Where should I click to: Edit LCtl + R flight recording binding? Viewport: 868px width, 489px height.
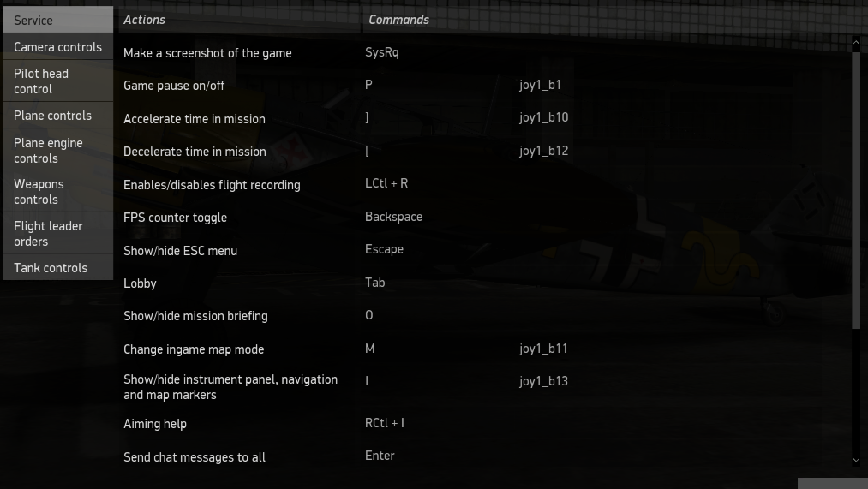[x=386, y=183]
